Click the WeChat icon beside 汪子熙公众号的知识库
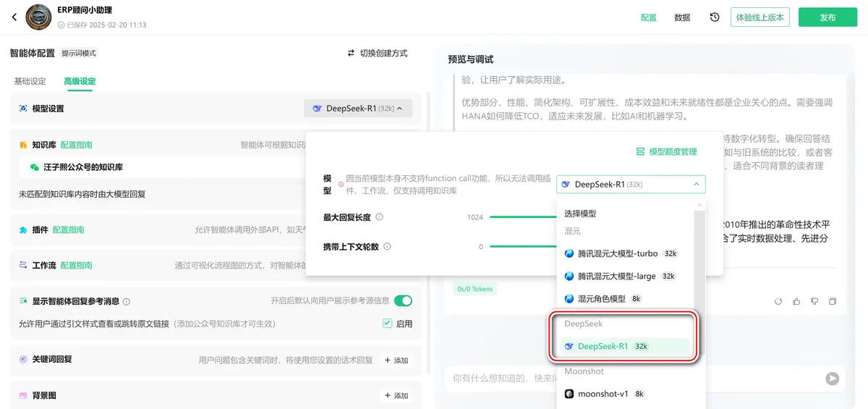 34,167
